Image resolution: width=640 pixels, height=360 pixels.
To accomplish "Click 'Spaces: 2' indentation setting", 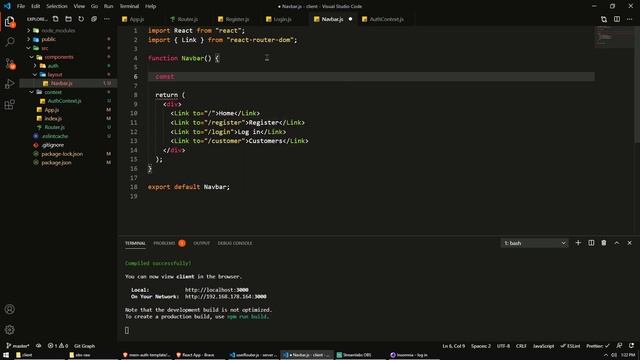I will point(481,346).
